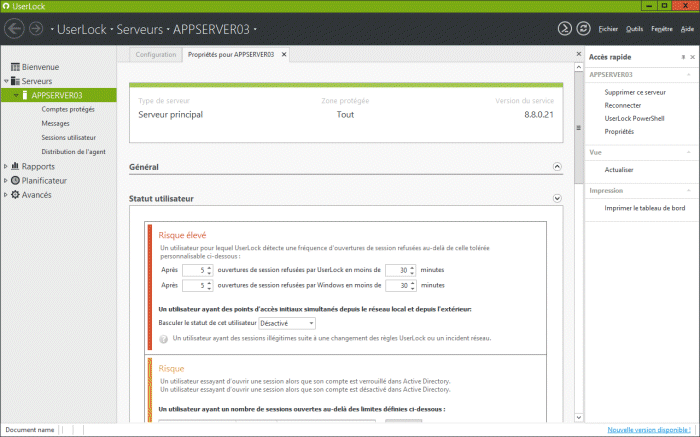Viewport: 700px width, 437px height.
Task: Pin the Accès rapide panel
Action: (x=683, y=57)
